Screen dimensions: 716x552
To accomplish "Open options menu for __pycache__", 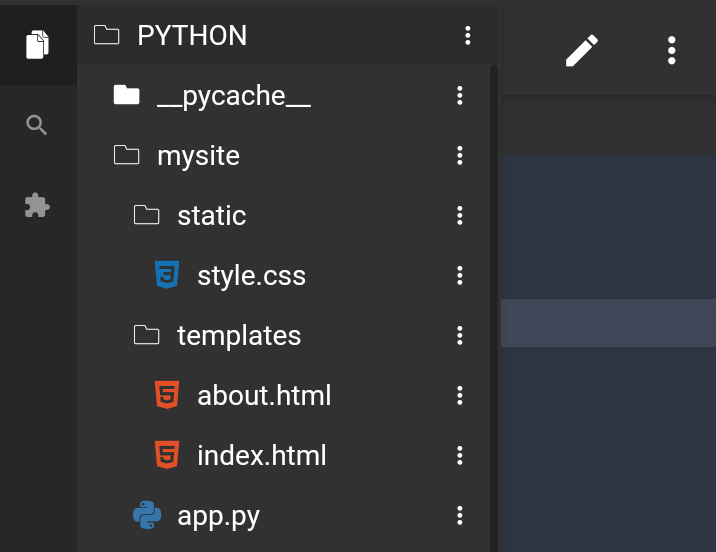I will [460, 95].
